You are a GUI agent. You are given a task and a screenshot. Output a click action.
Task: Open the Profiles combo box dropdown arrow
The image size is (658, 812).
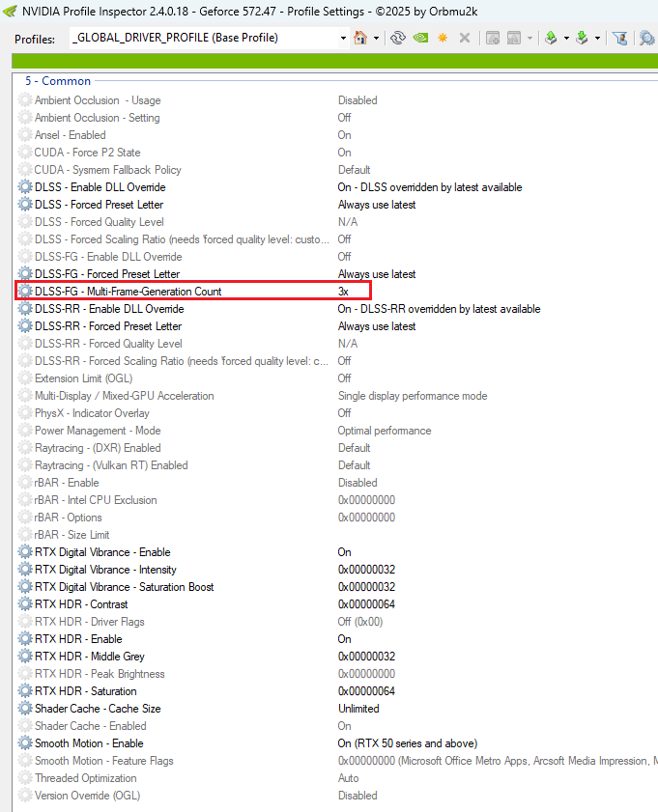point(343,39)
